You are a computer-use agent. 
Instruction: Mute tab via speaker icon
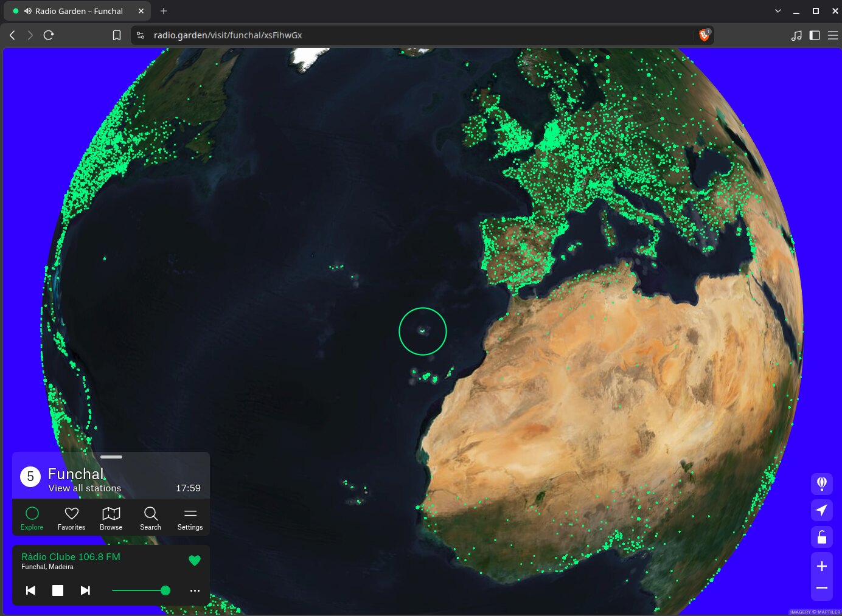click(28, 11)
